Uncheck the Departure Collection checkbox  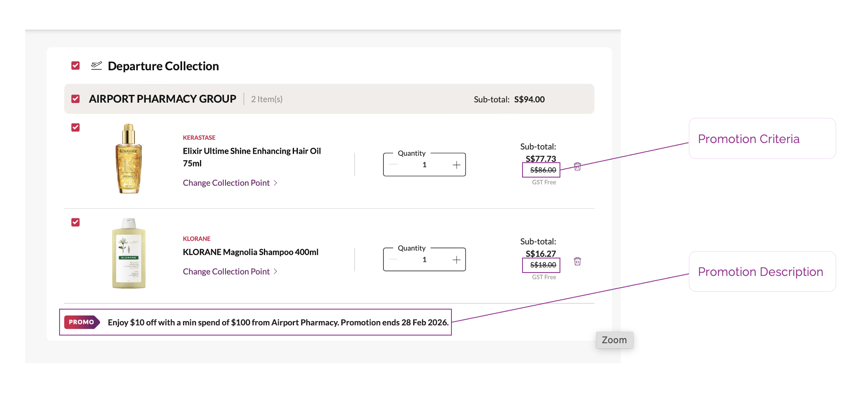tap(76, 66)
